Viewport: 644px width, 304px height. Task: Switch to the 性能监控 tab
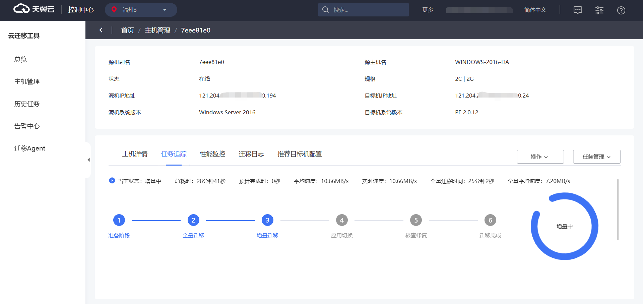[x=212, y=154]
